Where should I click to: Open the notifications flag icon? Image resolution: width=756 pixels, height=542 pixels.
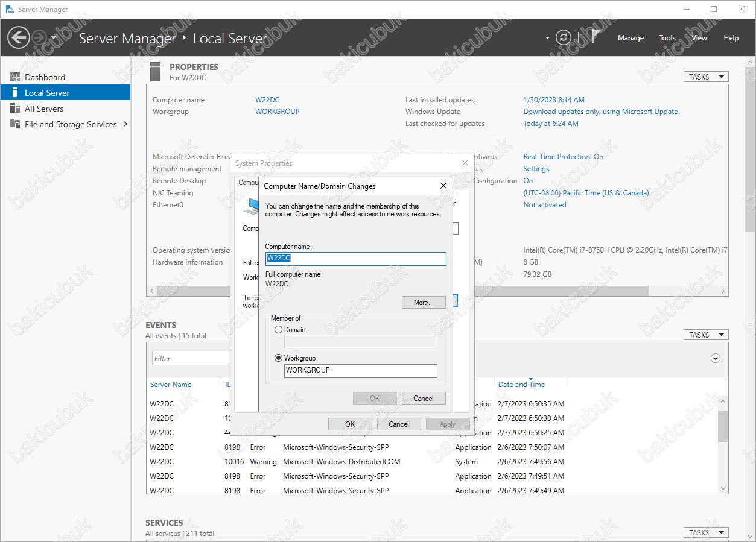click(x=594, y=37)
